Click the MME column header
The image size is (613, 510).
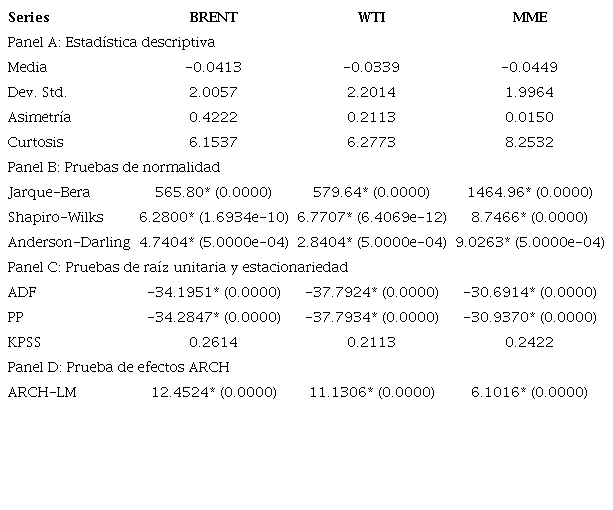(529, 18)
